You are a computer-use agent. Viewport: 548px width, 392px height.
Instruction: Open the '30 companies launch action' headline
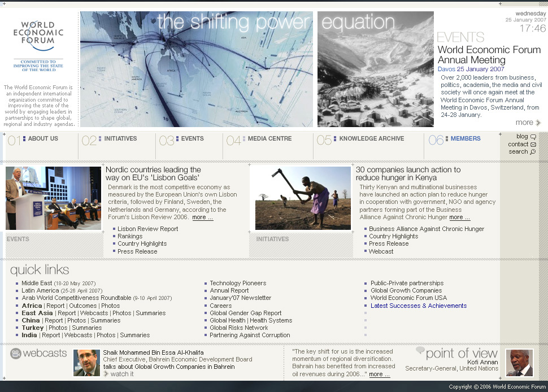pyautogui.click(x=408, y=173)
